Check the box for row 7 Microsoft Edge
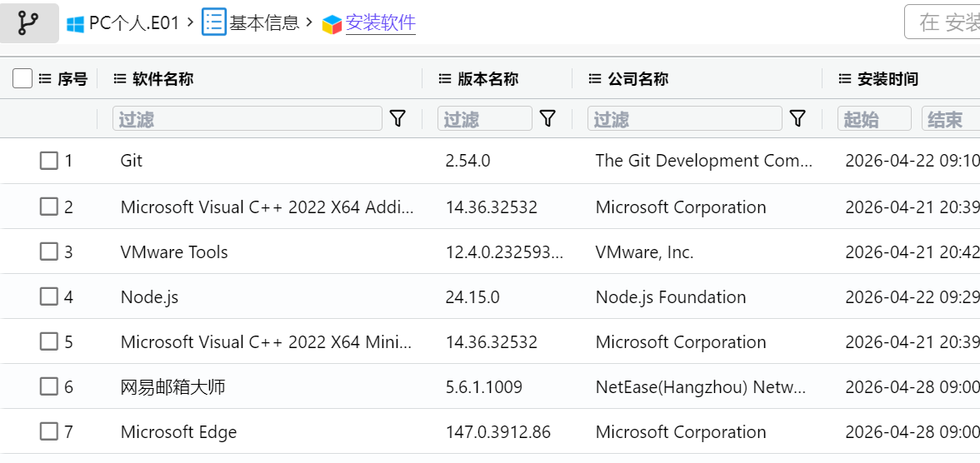This screenshot has width=980, height=463. pos(48,431)
